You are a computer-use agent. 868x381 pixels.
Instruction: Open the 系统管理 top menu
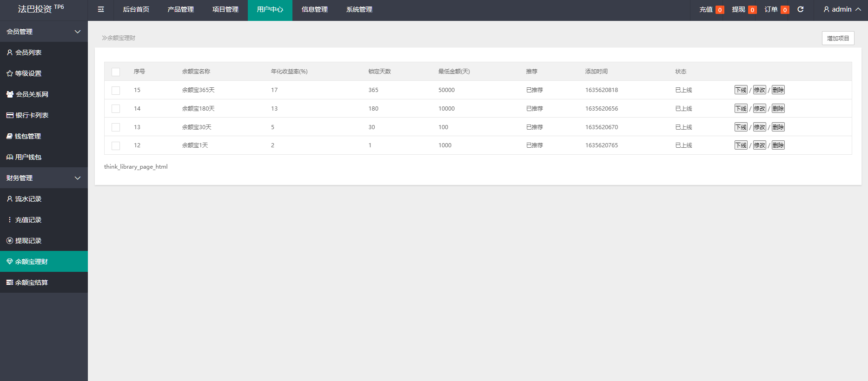pos(359,9)
